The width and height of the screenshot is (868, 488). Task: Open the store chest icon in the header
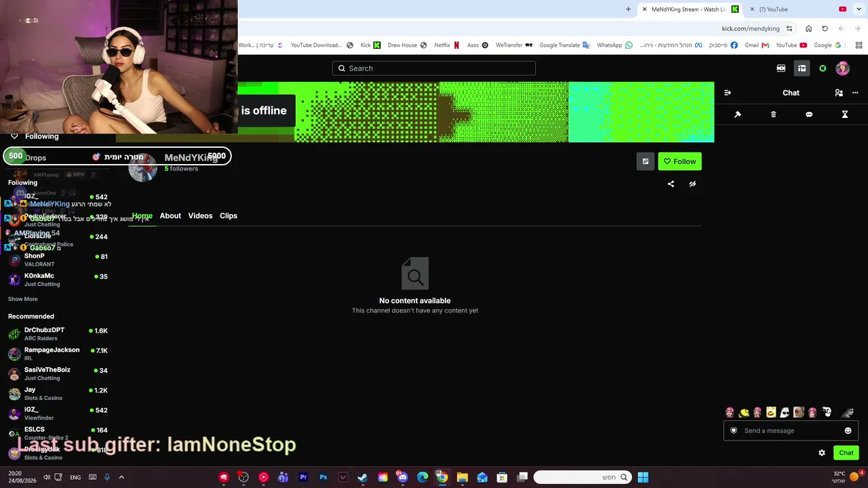click(x=802, y=68)
